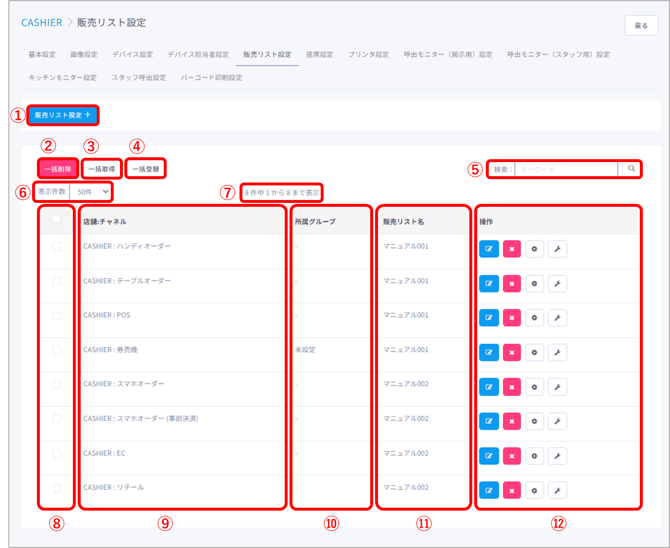
Task: Click red delete icon for テーブルオーダー row
Action: pyautogui.click(x=512, y=283)
